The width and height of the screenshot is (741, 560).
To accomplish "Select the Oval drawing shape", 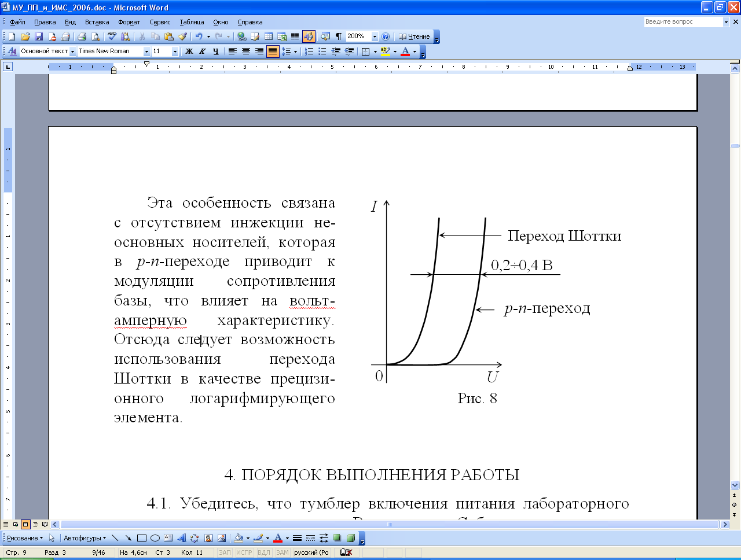I will (155, 538).
